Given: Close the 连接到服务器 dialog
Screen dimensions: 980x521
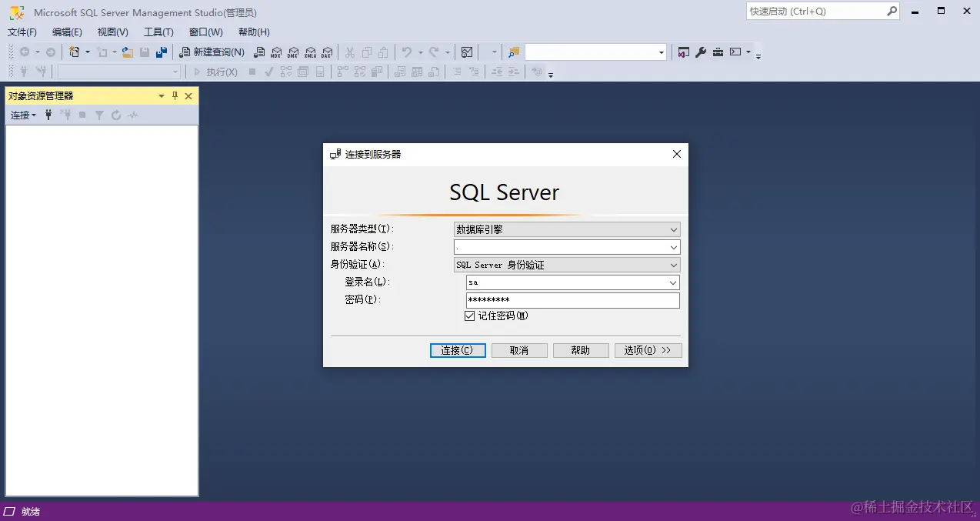Looking at the screenshot, I should (677, 154).
